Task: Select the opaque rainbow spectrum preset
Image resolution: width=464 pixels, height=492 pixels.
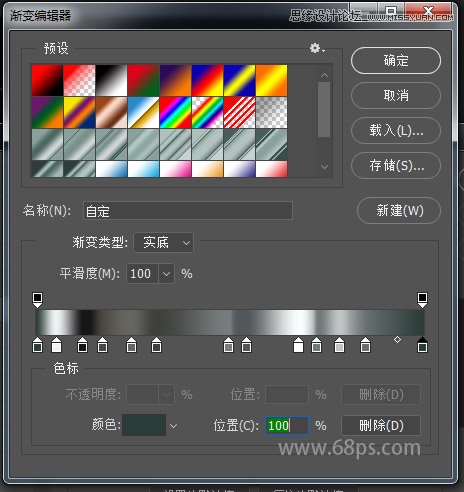Action: point(175,112)
